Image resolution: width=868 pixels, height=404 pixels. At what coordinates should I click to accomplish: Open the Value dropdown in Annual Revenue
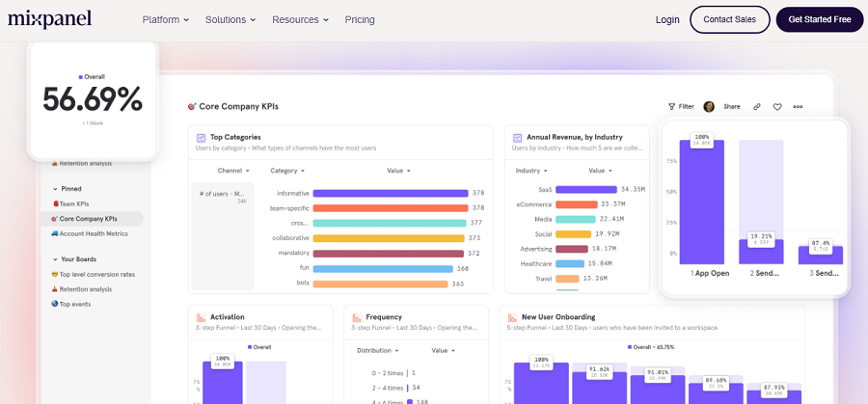(601, 171)
